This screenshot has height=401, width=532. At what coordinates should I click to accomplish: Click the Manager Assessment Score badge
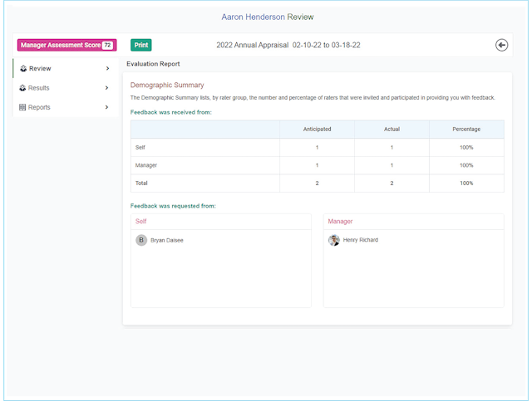click(x=66, y=45)
